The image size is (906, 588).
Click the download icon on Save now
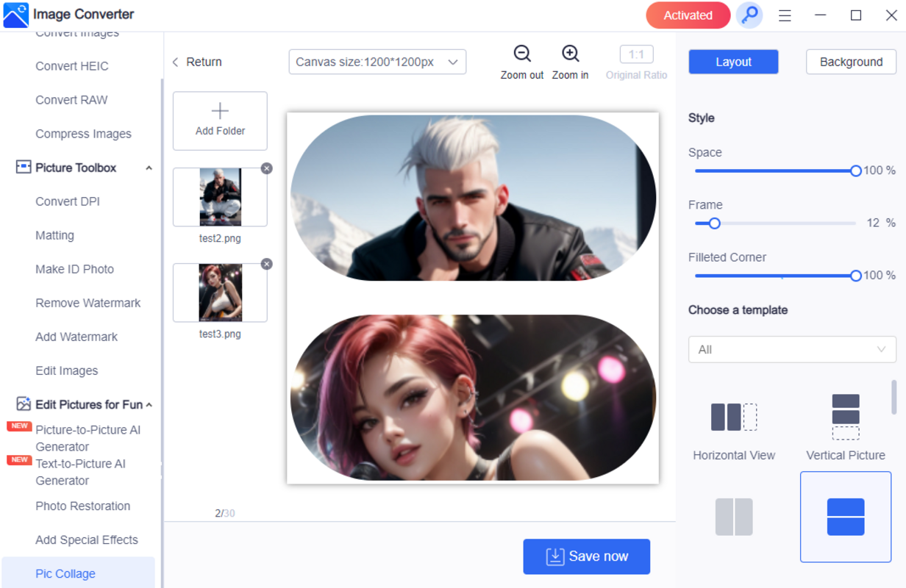pyautogui.click(x=555, y=556)
